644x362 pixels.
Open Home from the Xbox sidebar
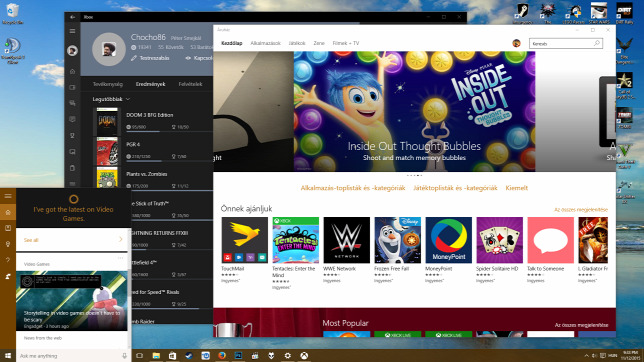click(x=72, y=71)
